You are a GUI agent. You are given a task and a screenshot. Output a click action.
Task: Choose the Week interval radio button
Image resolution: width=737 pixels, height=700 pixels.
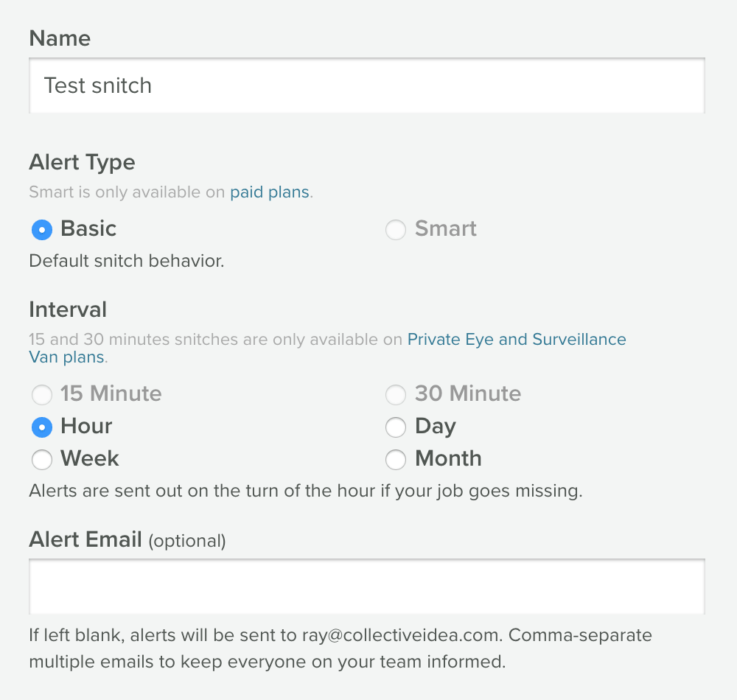42,460
